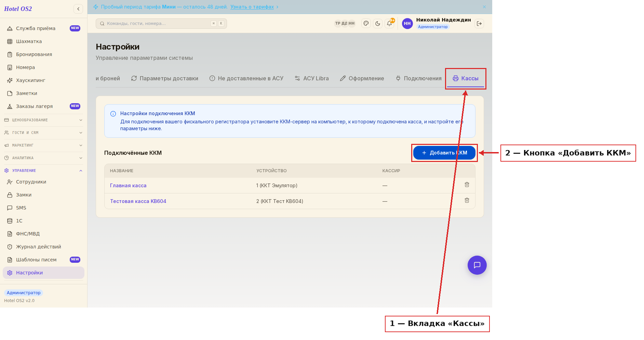The image size is (644, 340).
Task: Open ФНС/МВД page
Action: point(43,234)
